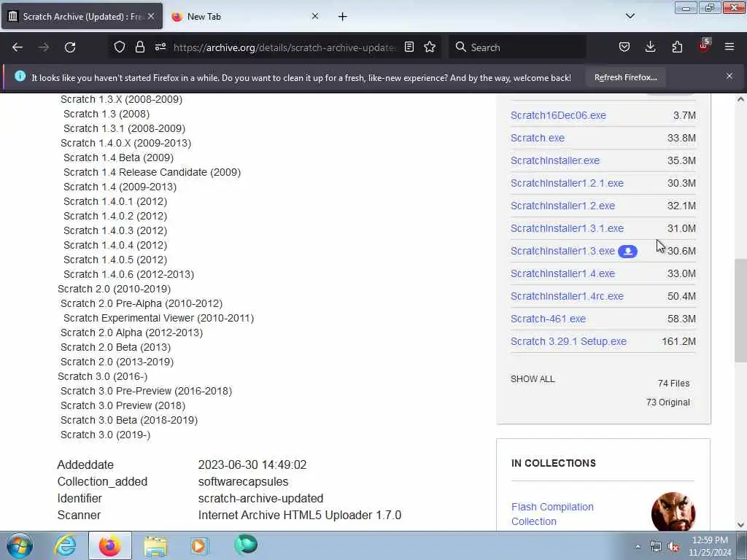Click the Flash Compilation Collection thumbnail image
The image size is (747, 560).
(x=673, y=512)
